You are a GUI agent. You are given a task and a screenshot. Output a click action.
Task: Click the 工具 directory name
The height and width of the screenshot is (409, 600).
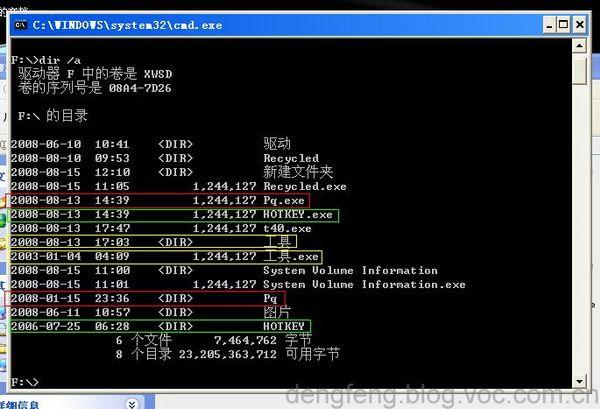tap(277, 242)
